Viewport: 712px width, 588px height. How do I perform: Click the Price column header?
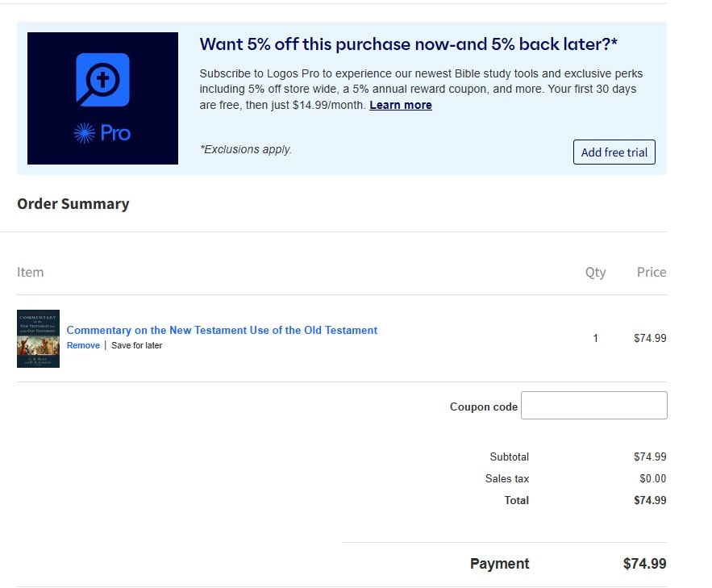[651, 272]
